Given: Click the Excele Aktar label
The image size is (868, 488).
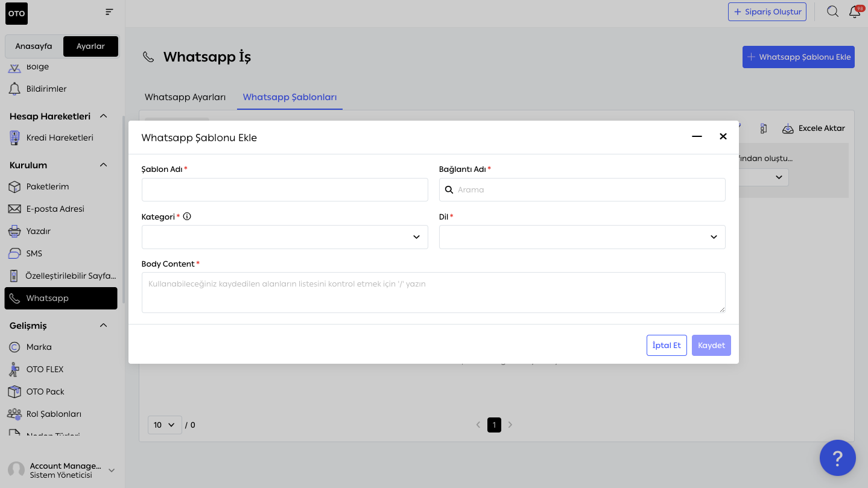Looking at the screenshot, I should tap(822, 128).
